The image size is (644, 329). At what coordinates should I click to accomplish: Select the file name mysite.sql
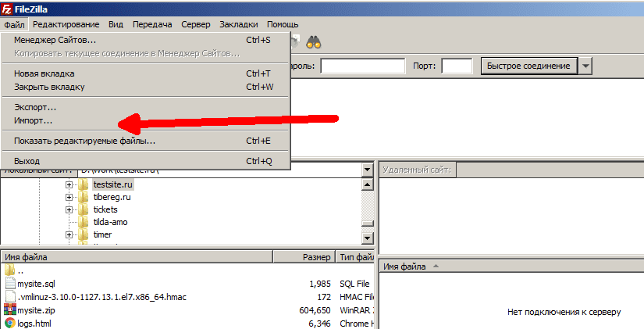click(x=36, y=284)
